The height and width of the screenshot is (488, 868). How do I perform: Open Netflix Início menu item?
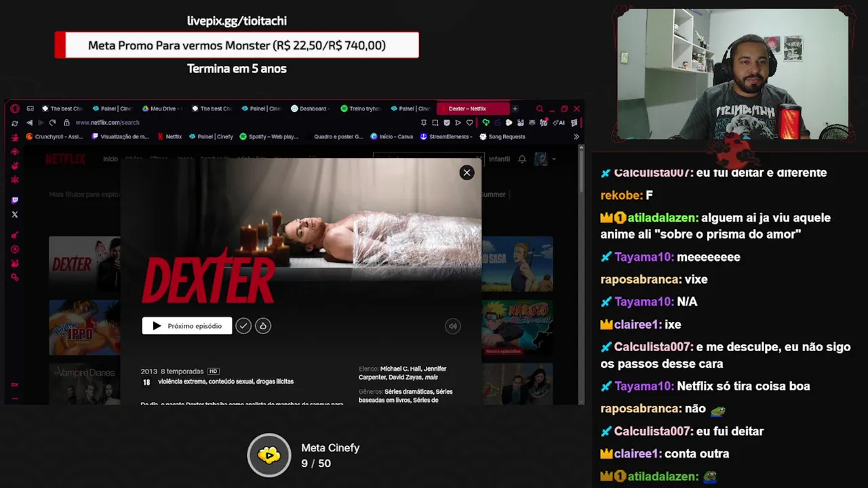pos(111,159)
